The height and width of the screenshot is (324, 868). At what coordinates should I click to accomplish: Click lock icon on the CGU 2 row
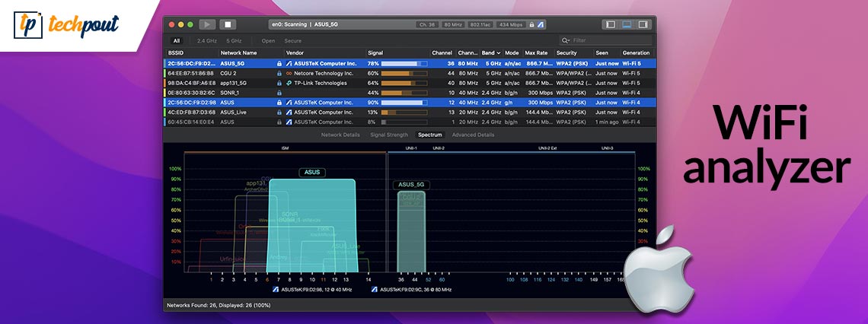pos(279,74)
